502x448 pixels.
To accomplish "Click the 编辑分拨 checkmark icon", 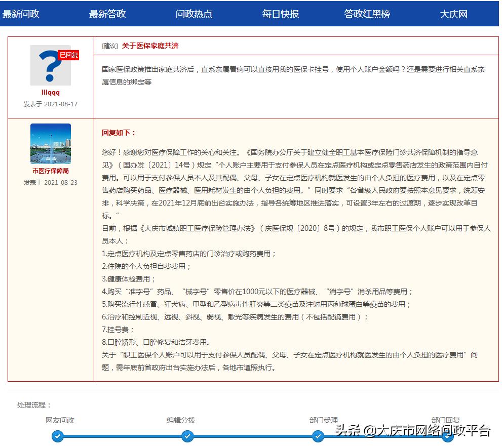I will tap(188, 436).
